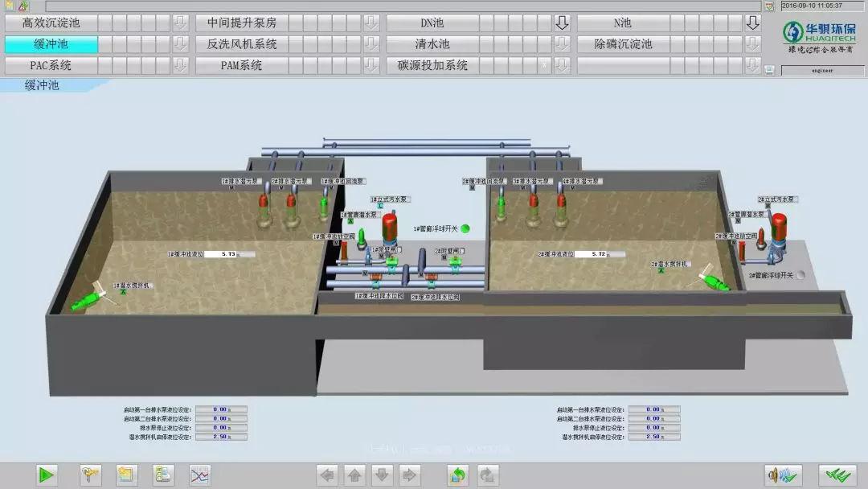Toggle mode box under 2#缓冲池回流泵 label
Screen dimensions: 868x489
tap(473, 187)
